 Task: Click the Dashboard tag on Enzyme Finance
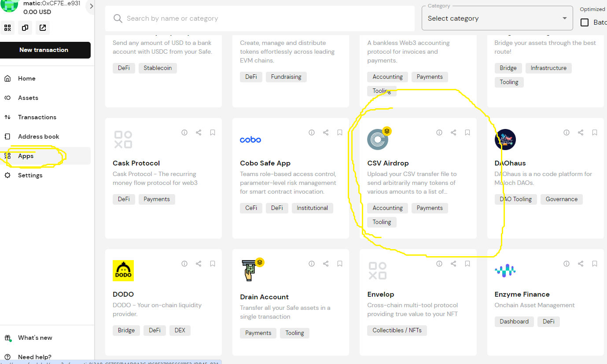pyautogui.click(x=514, y=322)
